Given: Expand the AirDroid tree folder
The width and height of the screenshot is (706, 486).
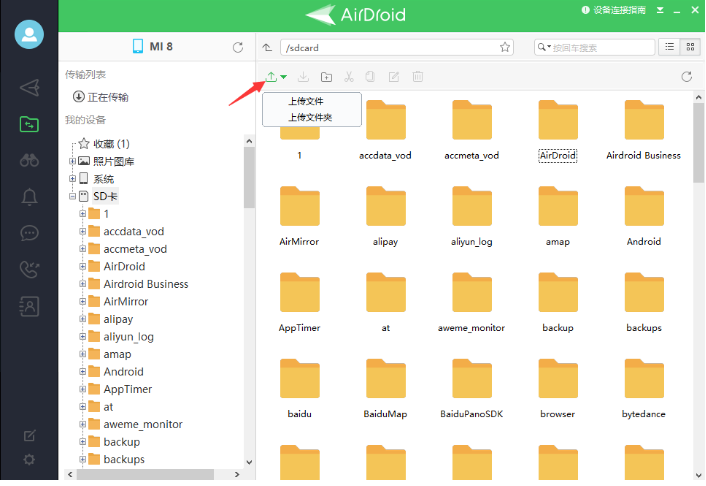Looking at the screenshot, I should pyautogui.click(x=82, y=267).
